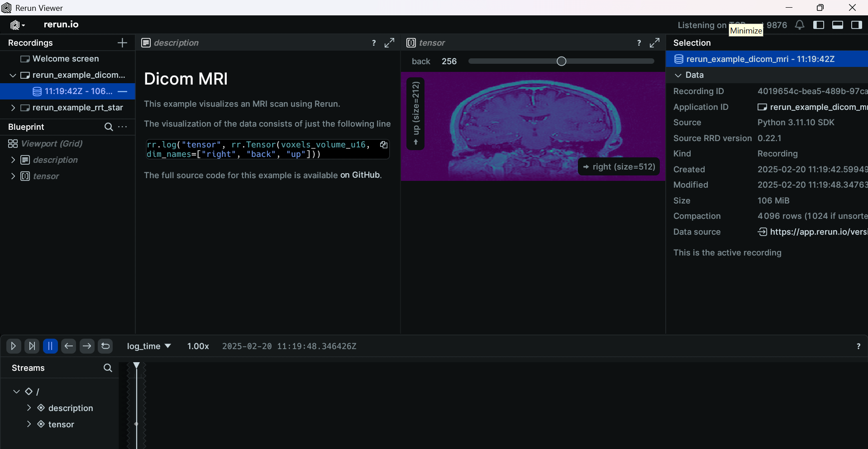The width and height of the screenshot is (868, 449).
Task: Open the notifications bell
Action: (799, 25)
